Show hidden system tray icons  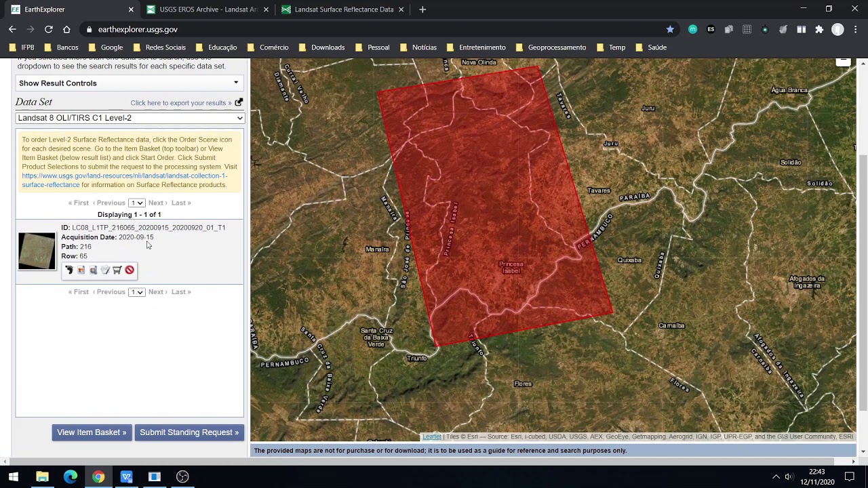pyautogui.click(x=776, y=476)
